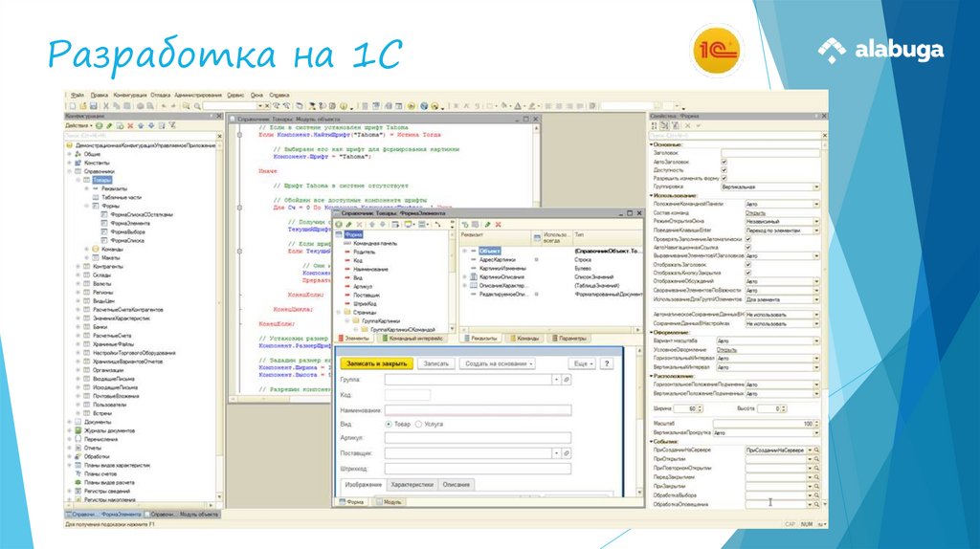Move item up in Конфигурация panel toolbar

(x=141, y=125)
